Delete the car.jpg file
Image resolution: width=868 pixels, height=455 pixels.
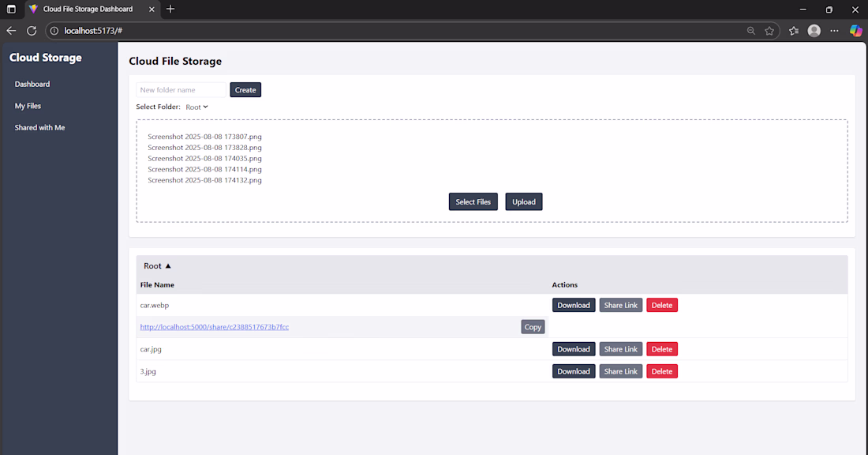coord(662,349)
